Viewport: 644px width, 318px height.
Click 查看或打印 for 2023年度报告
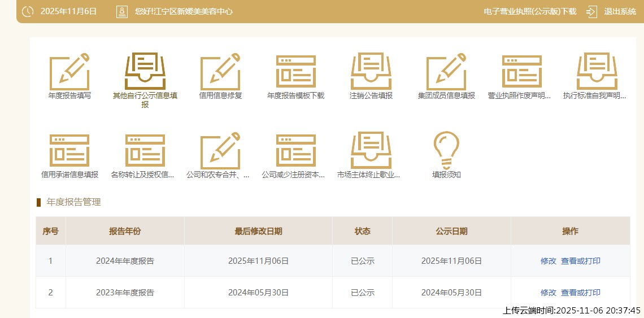(581, 293)
